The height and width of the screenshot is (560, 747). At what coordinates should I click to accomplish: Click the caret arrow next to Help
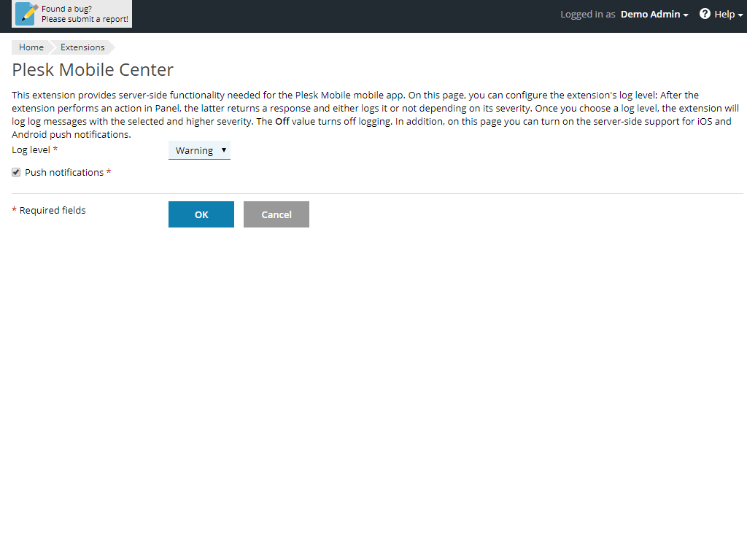(740, 15)
